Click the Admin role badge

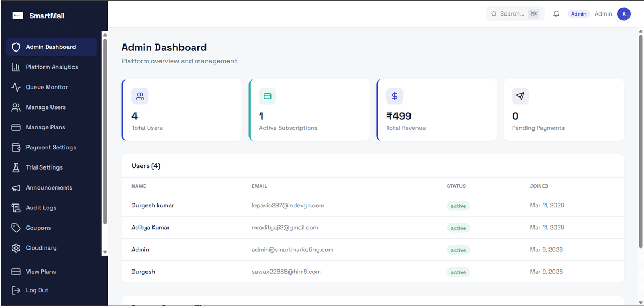(x=579, y=14)
